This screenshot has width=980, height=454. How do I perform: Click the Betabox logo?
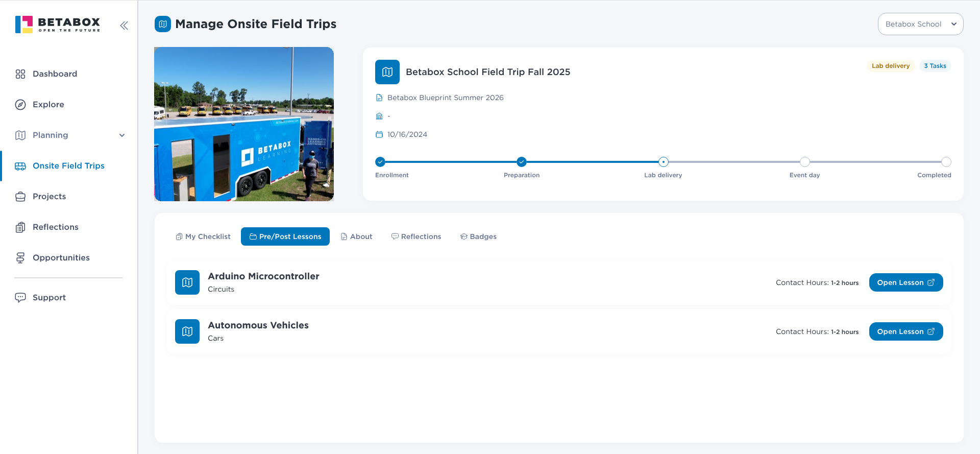click(x=58, y=25)
